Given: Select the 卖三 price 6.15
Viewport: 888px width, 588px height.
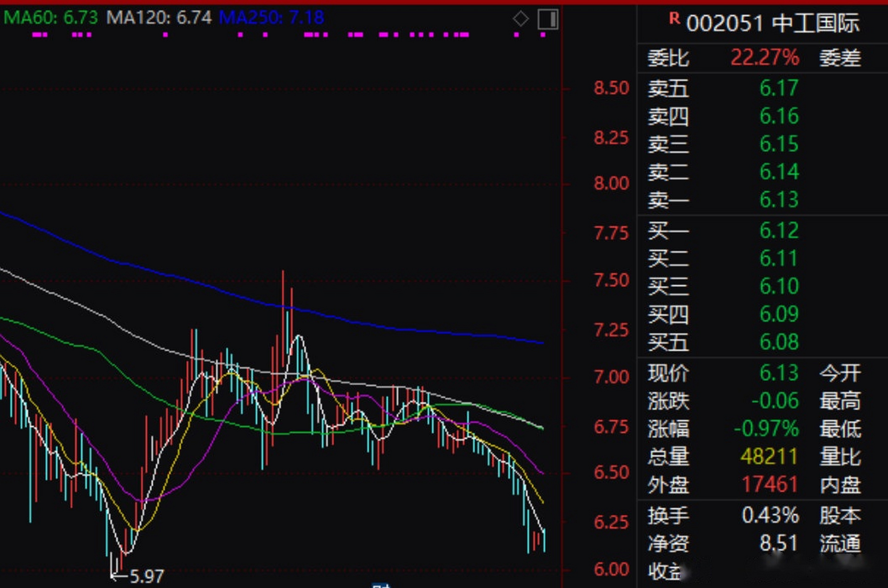Looking at the screenshot, I should [779, 144].
